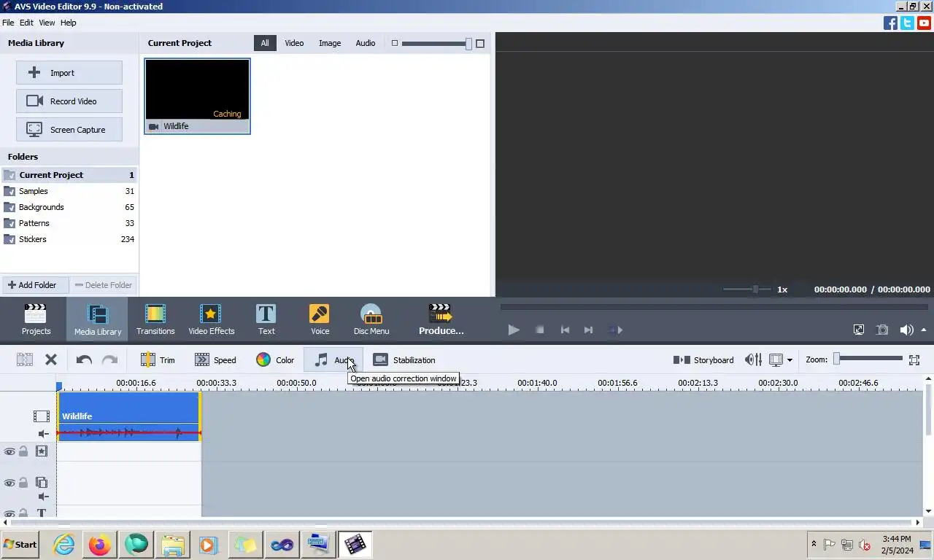934x560 pixels.
Task: Open the audio mixer icon
Action: [x=753, y=359]
